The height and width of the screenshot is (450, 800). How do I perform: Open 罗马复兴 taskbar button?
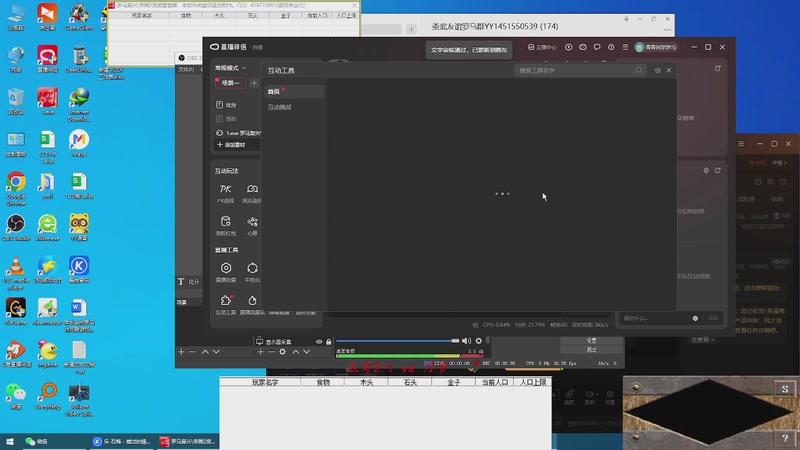pyautogui.click(x=187, y=441)
